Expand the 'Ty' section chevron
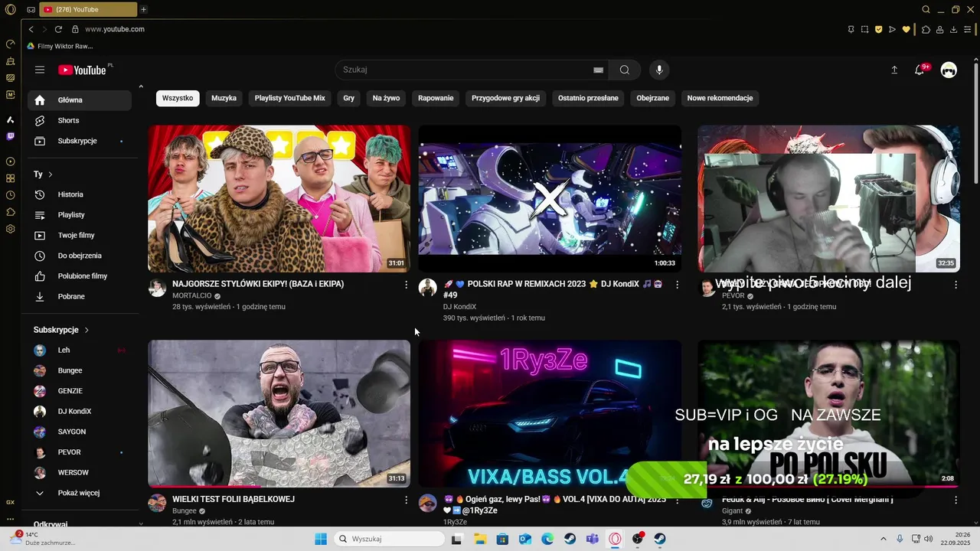980x551 pixels. 51,174
